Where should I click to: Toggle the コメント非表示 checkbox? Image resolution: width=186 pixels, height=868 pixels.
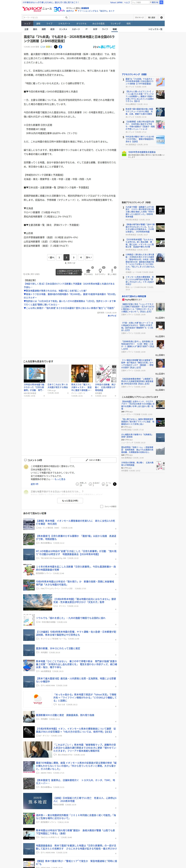(x=102, y=506)
